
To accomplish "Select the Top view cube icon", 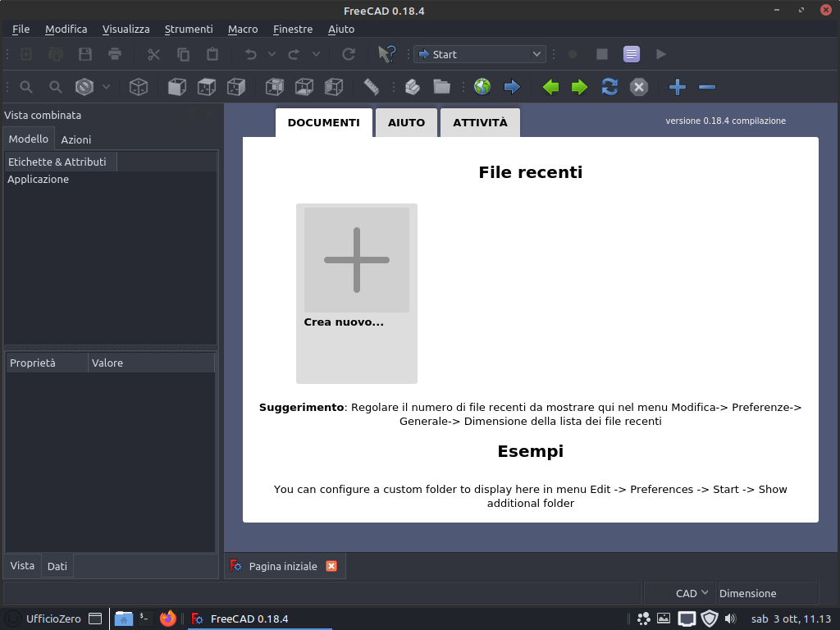I will pyautogui.click(x=207, y=87).
